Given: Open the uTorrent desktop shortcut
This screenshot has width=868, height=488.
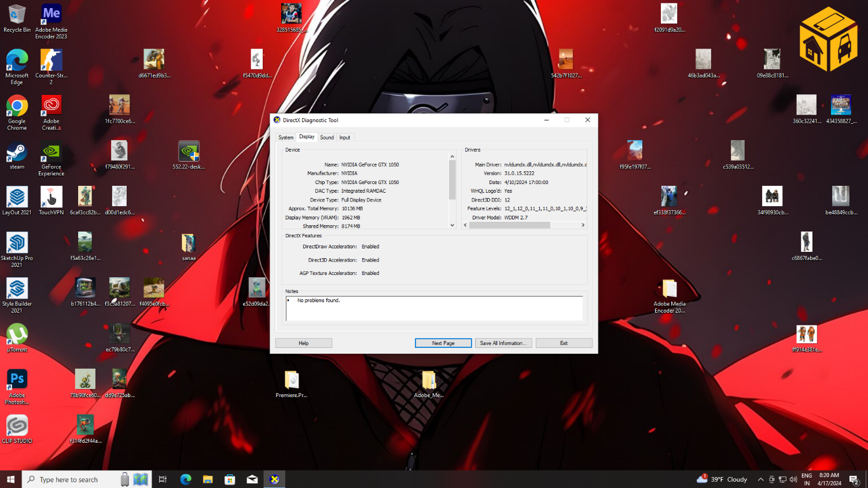Looking at the screenshot, I should coord(17,338).
